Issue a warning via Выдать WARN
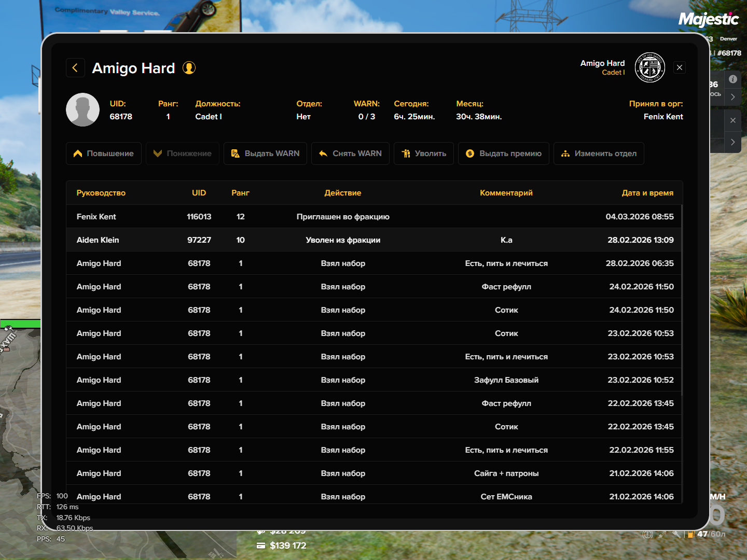 click(x=265, y=153)
